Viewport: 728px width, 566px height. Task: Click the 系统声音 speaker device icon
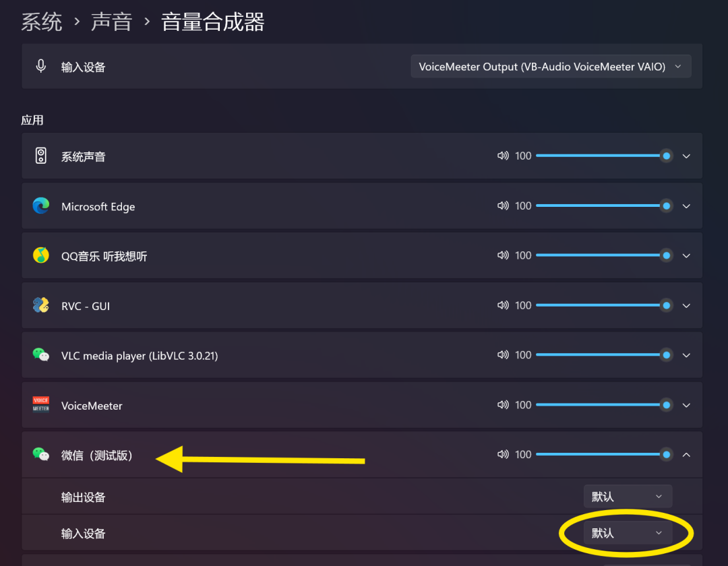point(40,156)
